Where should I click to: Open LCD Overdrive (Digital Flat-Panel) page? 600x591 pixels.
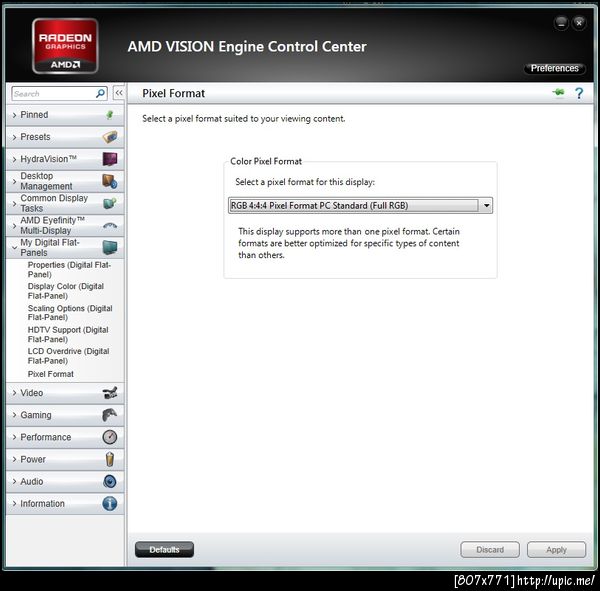pos(68,356)
